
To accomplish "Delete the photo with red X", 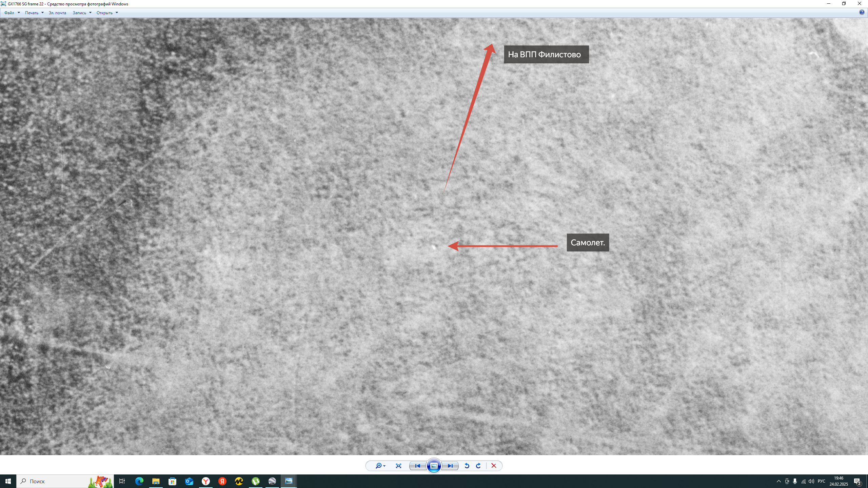I will 494,466.
